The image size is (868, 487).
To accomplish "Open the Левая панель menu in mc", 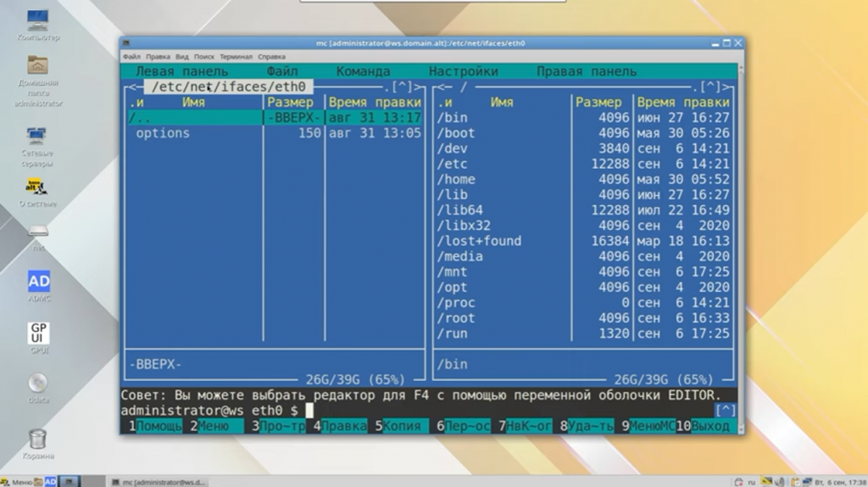I will [181, 72].
